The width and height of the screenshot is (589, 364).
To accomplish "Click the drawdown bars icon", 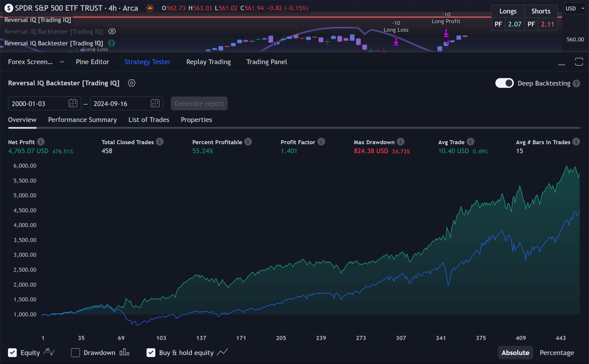I will [124, 352].
